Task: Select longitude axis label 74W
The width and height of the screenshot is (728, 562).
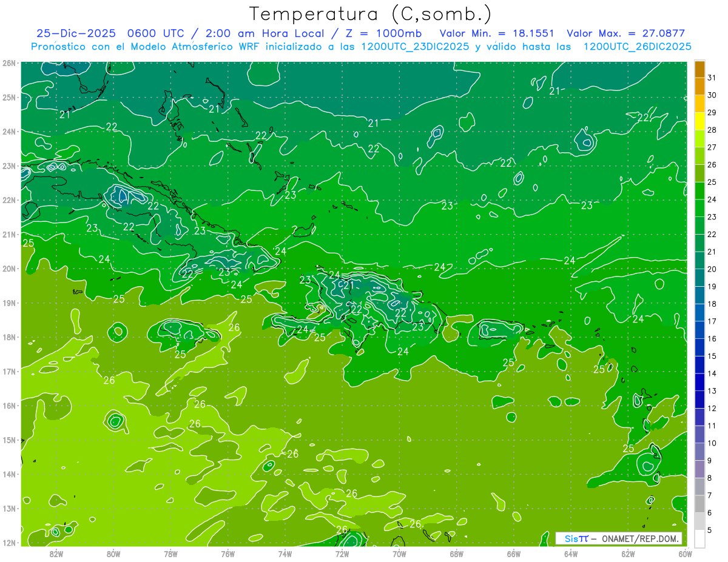Action: click(285, 554)
